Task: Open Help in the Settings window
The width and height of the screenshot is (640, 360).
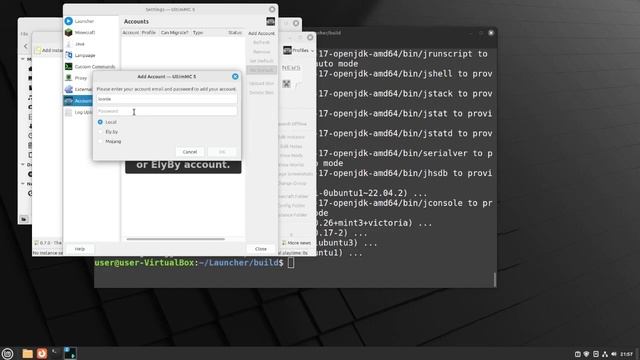Action: click(x=80, y=249)
